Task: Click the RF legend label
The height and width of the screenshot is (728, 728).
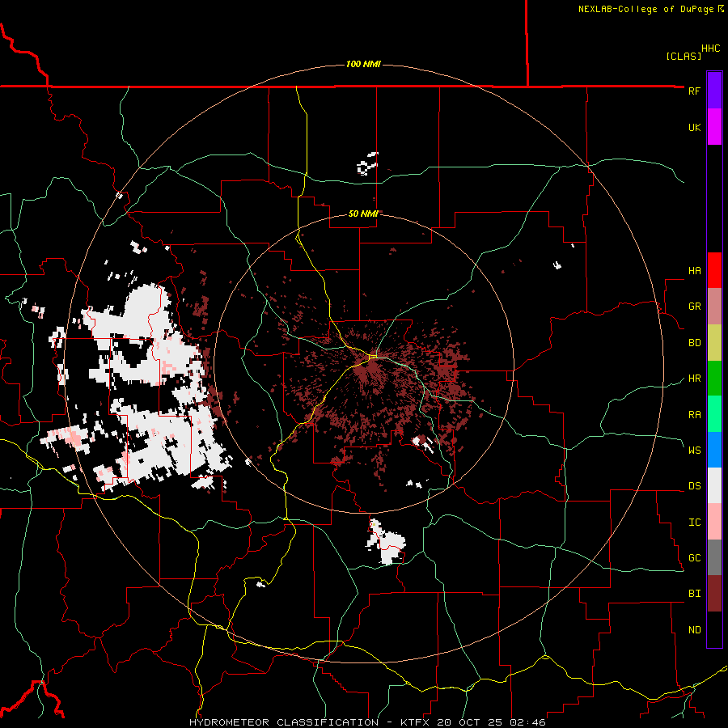Action: pyautogui.click(x=694, y=91)
